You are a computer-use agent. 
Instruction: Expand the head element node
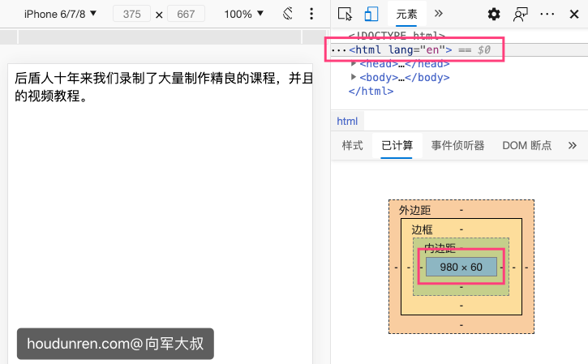pyautogui.click(x=354, y=64)
